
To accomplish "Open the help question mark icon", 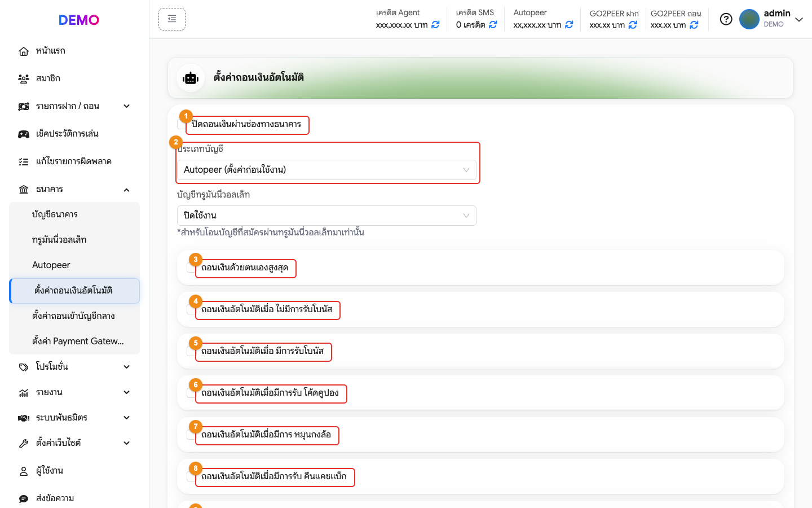I will tap(726, 19).
